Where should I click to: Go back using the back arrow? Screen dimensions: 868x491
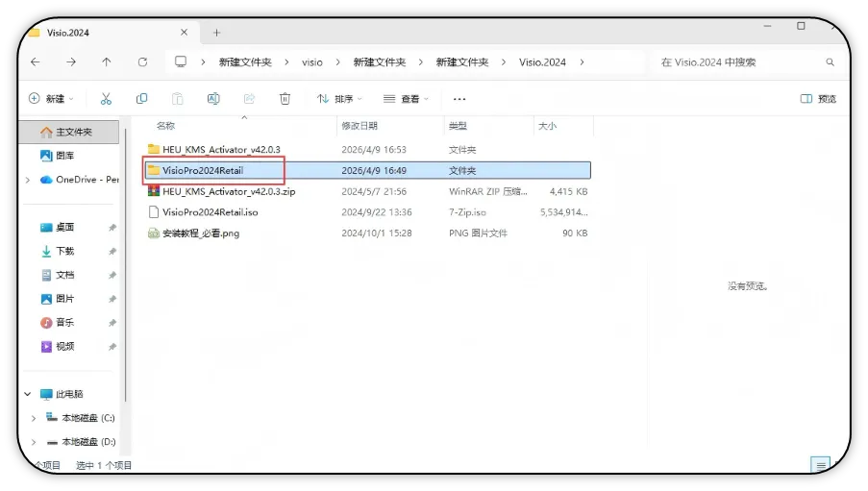36,62
